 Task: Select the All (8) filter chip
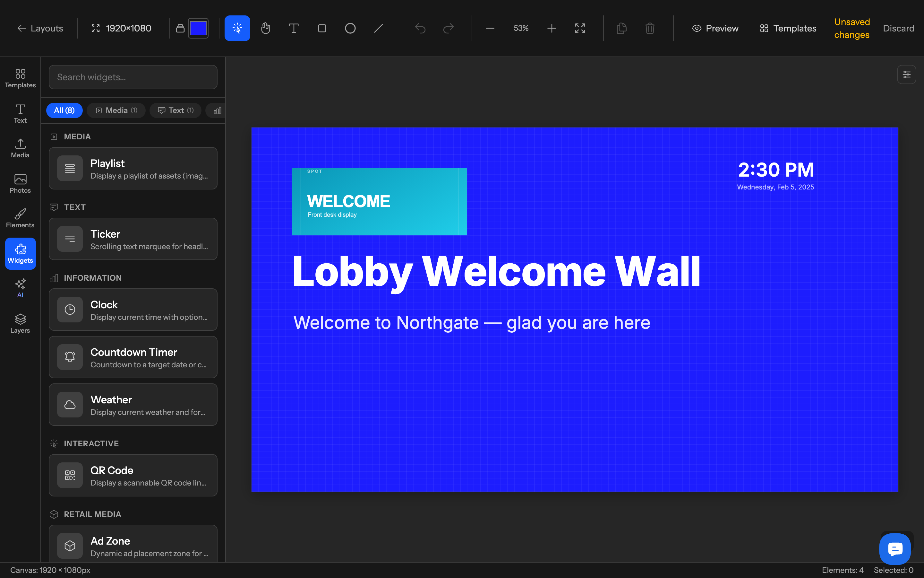point(64,110)
